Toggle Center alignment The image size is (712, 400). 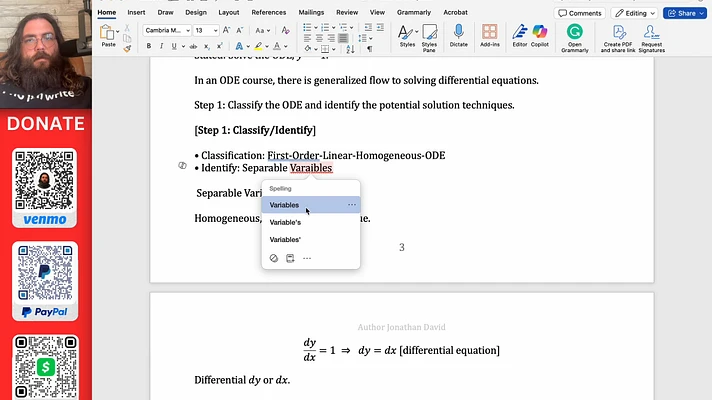pos(319,38)
